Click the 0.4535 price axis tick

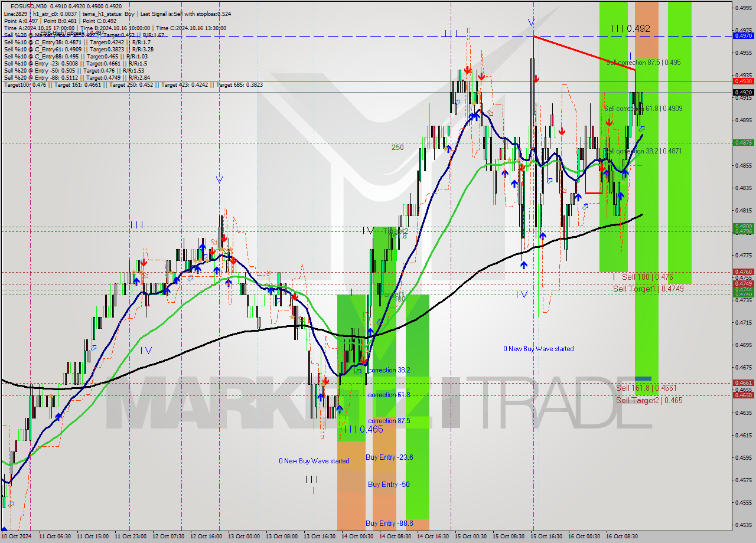pos(743,524)
